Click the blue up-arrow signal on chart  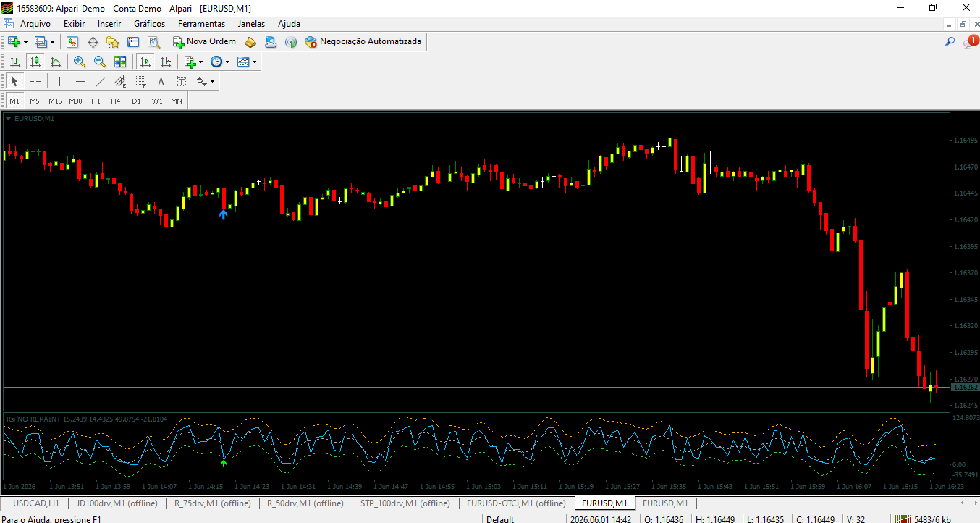click(x=224, y=214)
